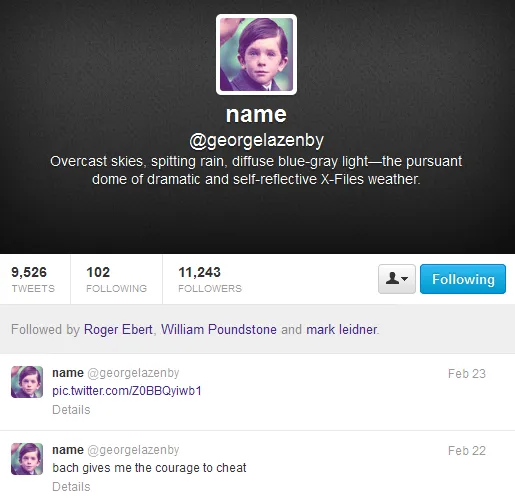
Task: Click the author name on Feb 23 tweet
Action: click(68, 373)
